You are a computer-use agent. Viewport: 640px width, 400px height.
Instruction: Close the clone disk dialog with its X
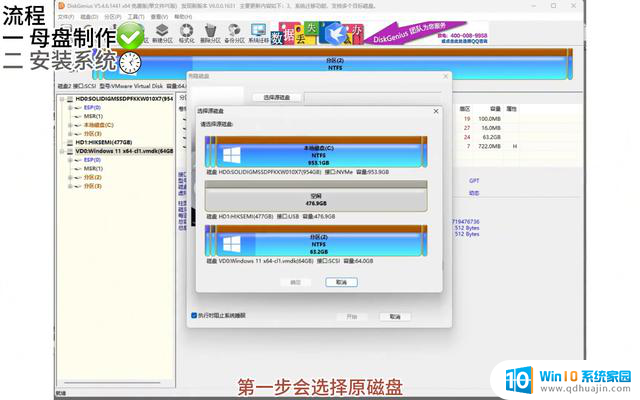[x=445, y=76]
